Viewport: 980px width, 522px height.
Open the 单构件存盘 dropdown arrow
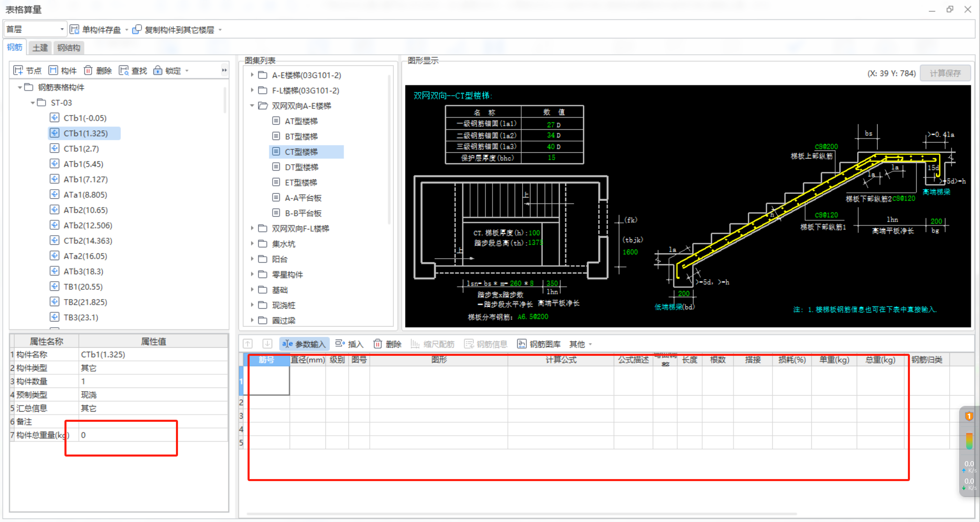[126, 30]
